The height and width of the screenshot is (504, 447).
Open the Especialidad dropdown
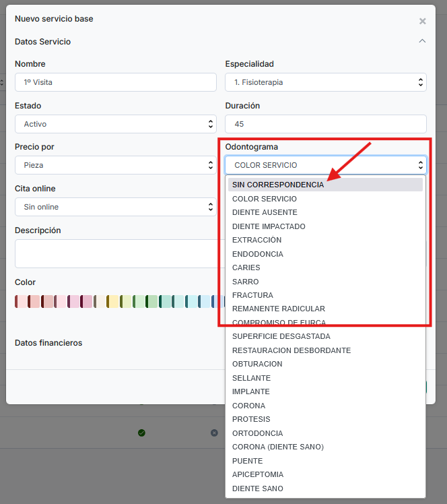click(325, 82)
